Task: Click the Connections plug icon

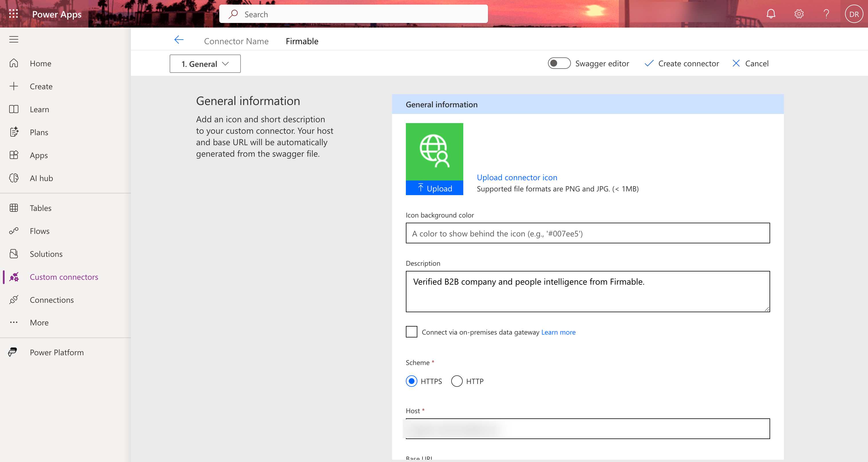Action: click(x=14, y=300)
